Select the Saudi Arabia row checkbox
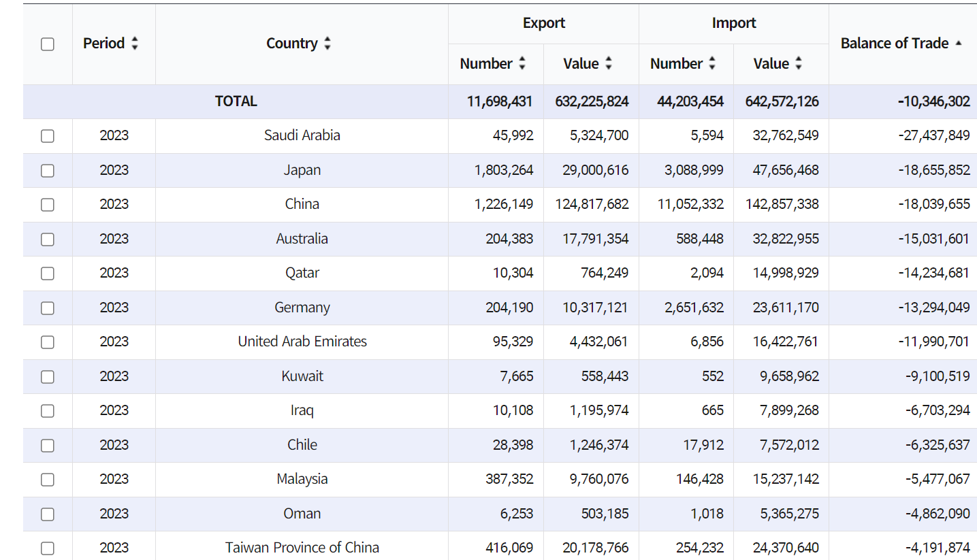The image size is (977, 560). pyautogui.click(x=48, y=136)
